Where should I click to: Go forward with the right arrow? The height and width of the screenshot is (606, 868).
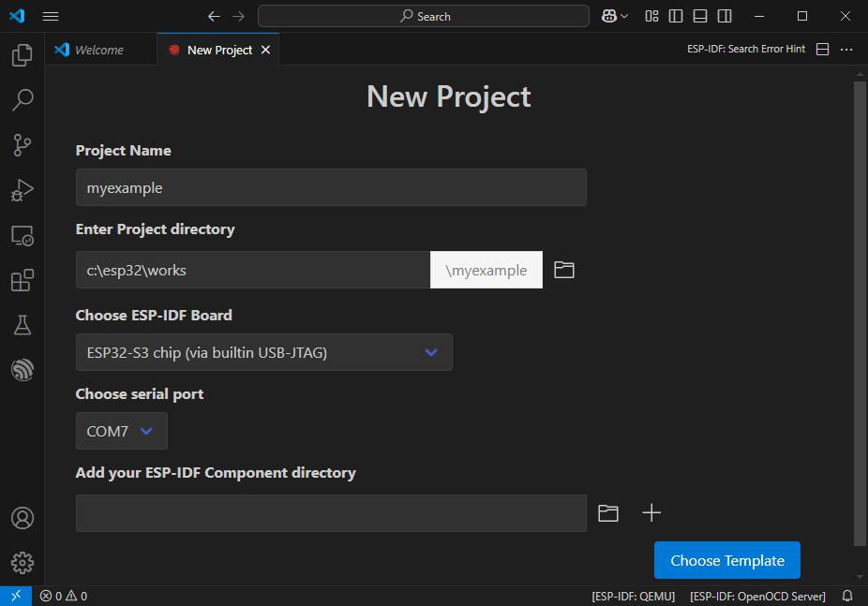click(x=239, y=16)
